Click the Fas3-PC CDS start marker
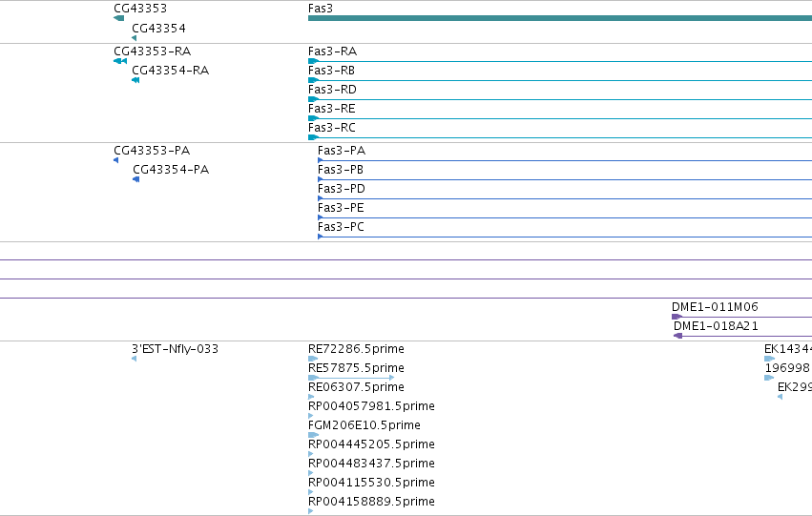This screenshot has height=516, width=812. tap(320, 237)
